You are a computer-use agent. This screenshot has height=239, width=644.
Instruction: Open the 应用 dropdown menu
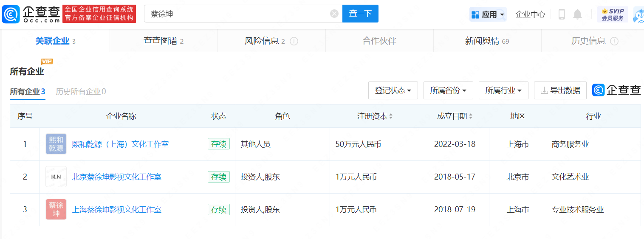point(488,14)
